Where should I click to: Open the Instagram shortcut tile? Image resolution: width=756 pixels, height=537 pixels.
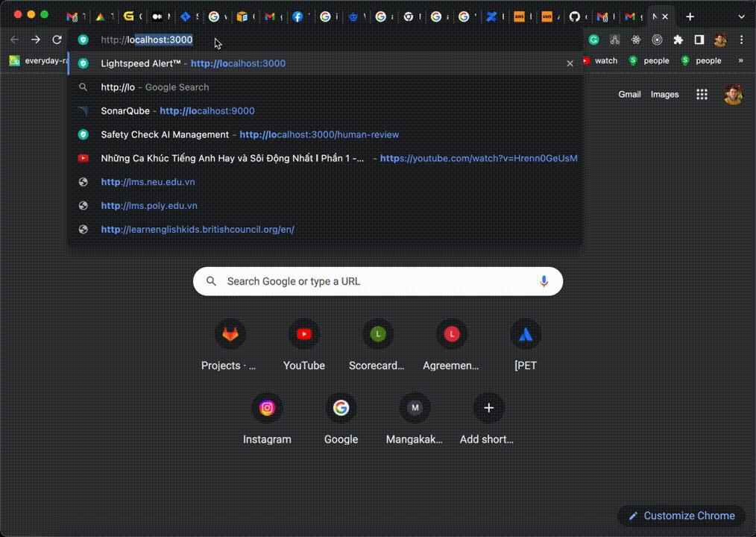tap(267, 419)
